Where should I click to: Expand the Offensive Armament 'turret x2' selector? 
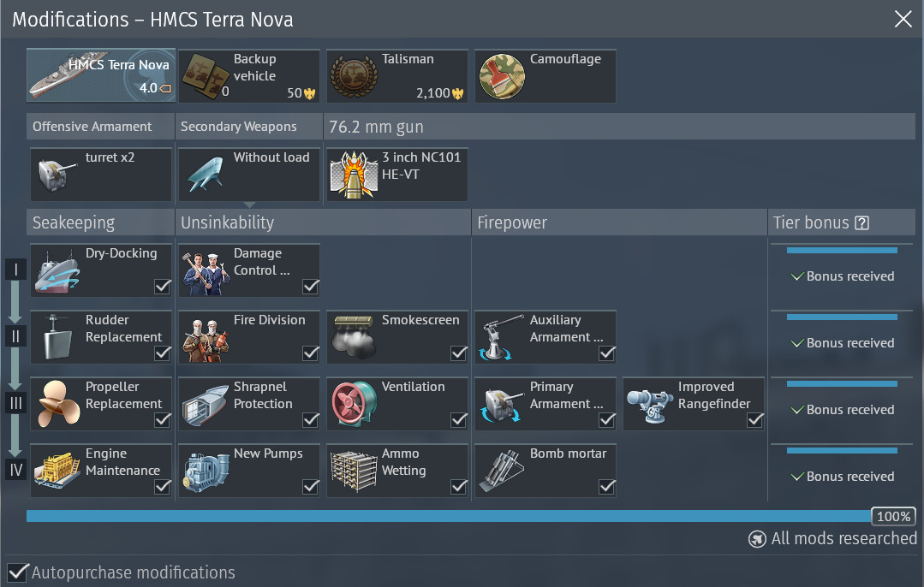(x=101, y=175)
